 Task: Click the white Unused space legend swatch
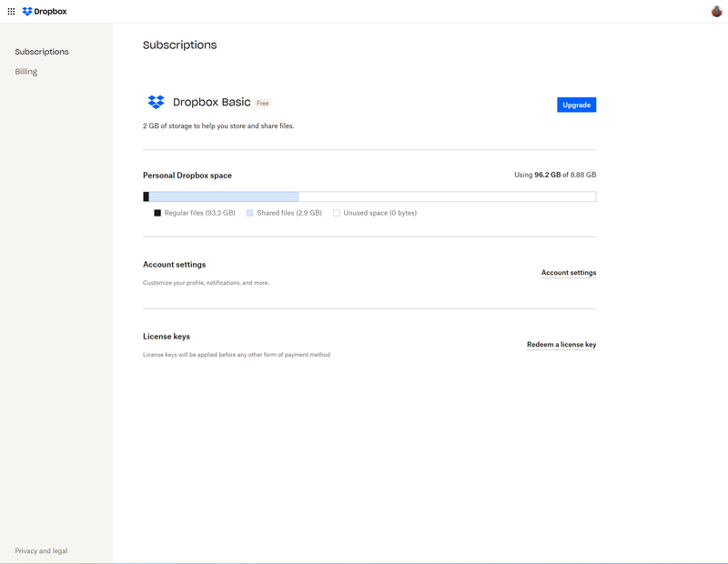(x=337, y=213)
